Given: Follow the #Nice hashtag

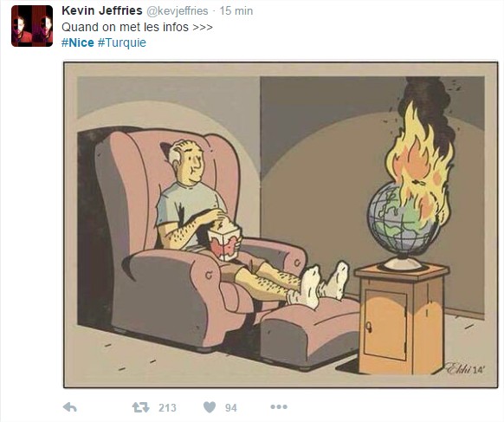Looking at the screenshot, I should 78,42.
